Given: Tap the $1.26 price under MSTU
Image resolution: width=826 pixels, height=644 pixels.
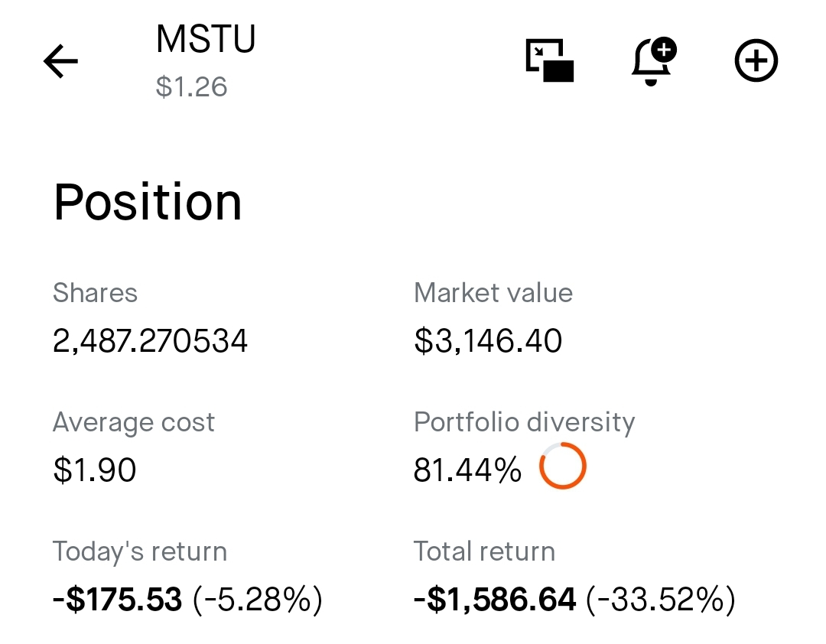Looking at the screenshot, I should pos(191,86).
